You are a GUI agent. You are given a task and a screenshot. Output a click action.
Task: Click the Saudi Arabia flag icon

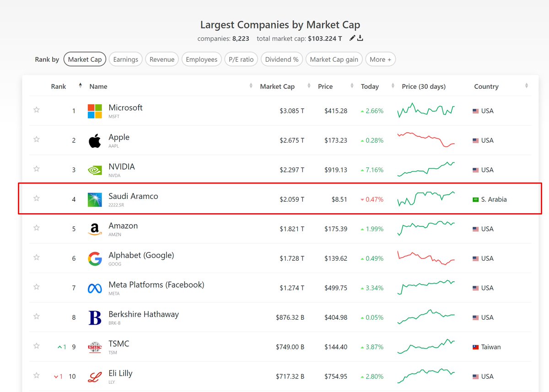pos(476,199)
